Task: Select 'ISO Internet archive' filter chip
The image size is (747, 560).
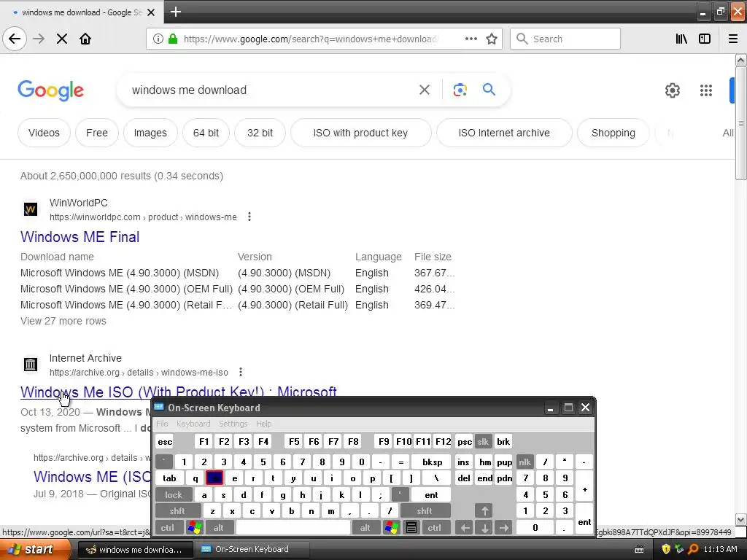Action: coord(504,133)
